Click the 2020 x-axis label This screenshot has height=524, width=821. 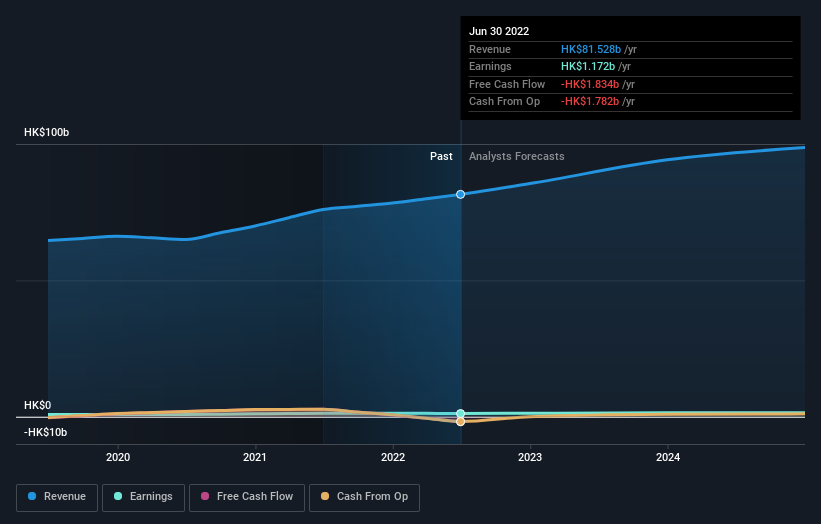tap(118, 457)
